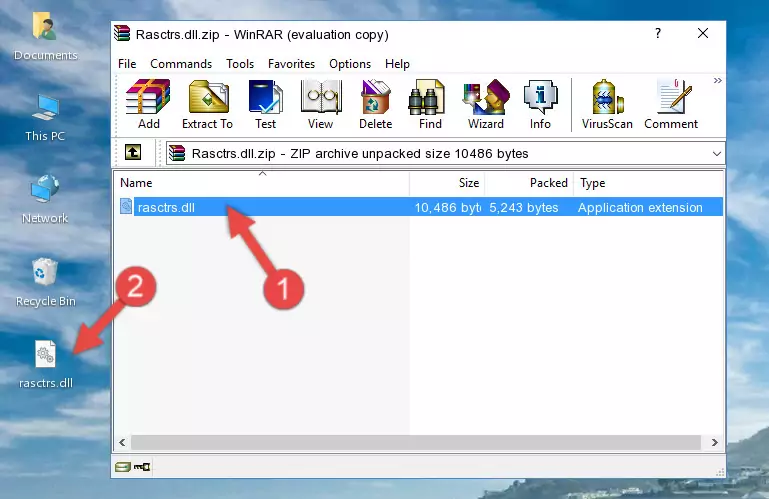Image resolution: width=769 pixels, height=499 pixels.
Task: Sort files by Size column
Action: point(447,183)
